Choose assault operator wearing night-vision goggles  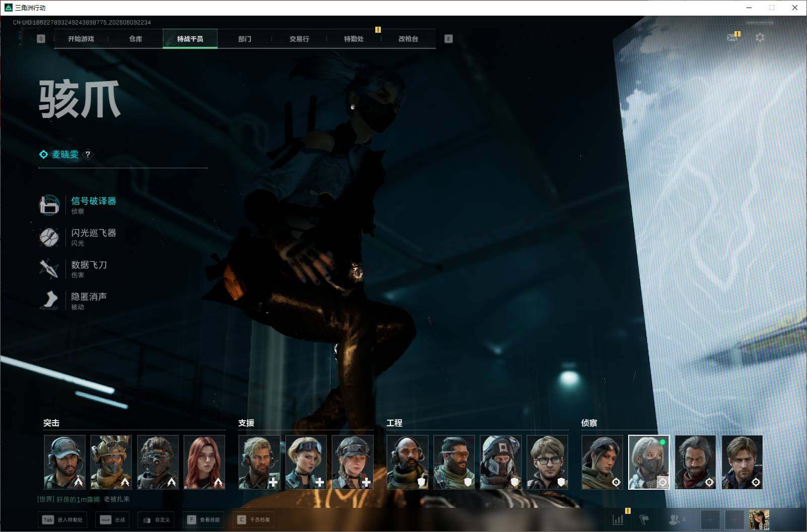click(x=158, y=462)
